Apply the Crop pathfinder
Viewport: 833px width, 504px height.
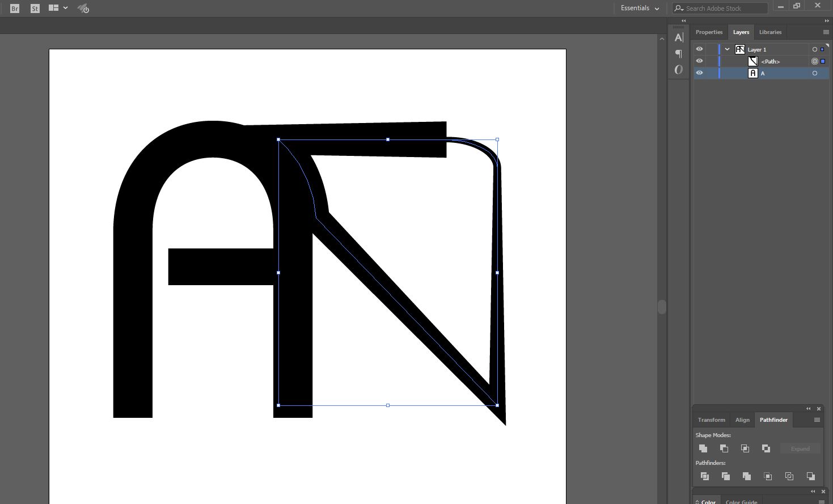768,476
